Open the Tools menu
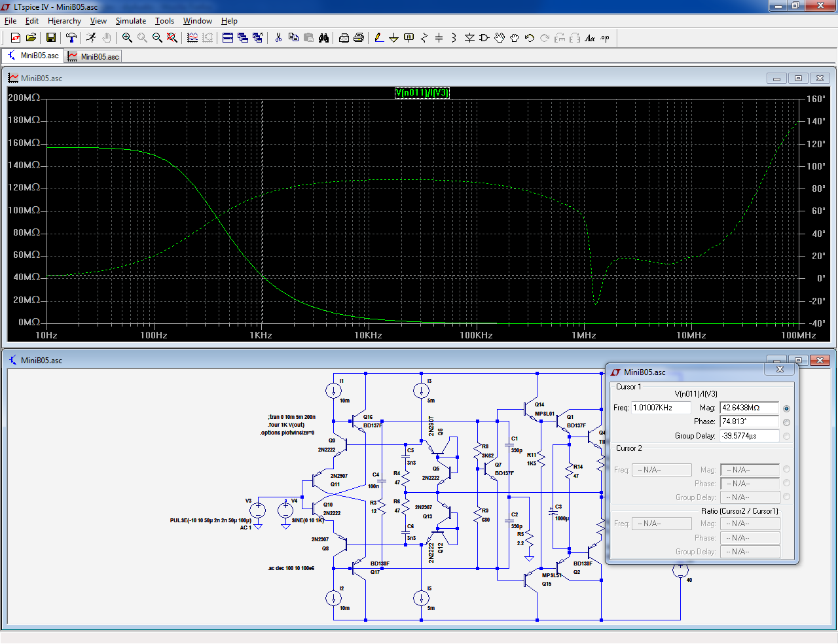Image resolution: width=838 pixels, height=644 pixels. [x=164, y=21]
